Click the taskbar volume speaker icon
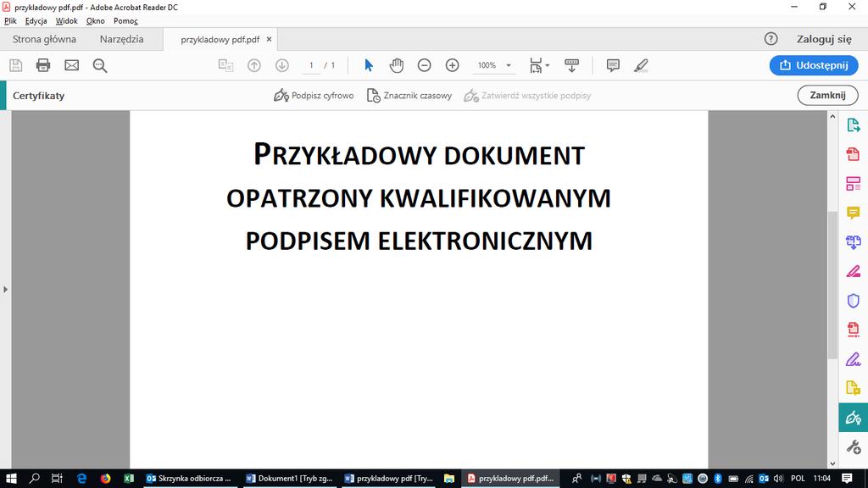This screenshot has width=868, height=488. [778, 478]
